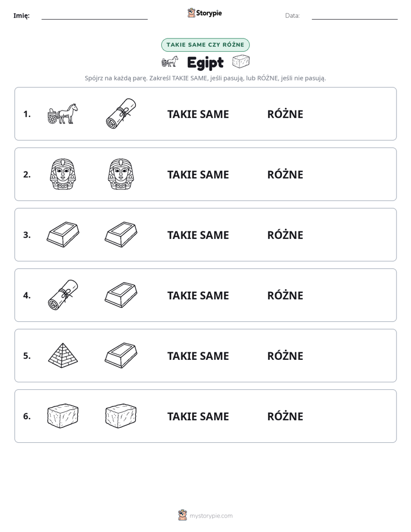
Task: Click the pyramid icon in row 5
Action: point(63,355)
